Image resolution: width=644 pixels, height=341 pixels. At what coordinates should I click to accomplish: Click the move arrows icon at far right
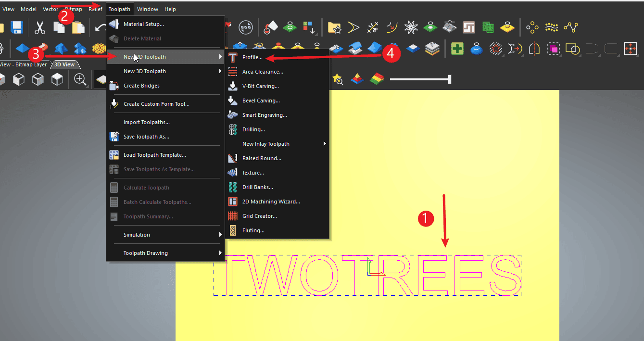pyautogui.click(x=630, y=49)
